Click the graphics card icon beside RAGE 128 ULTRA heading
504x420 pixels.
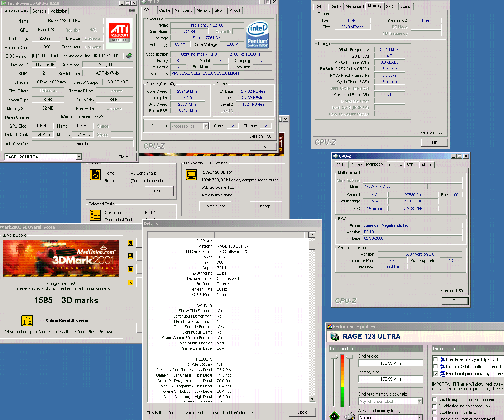[334, 336]
